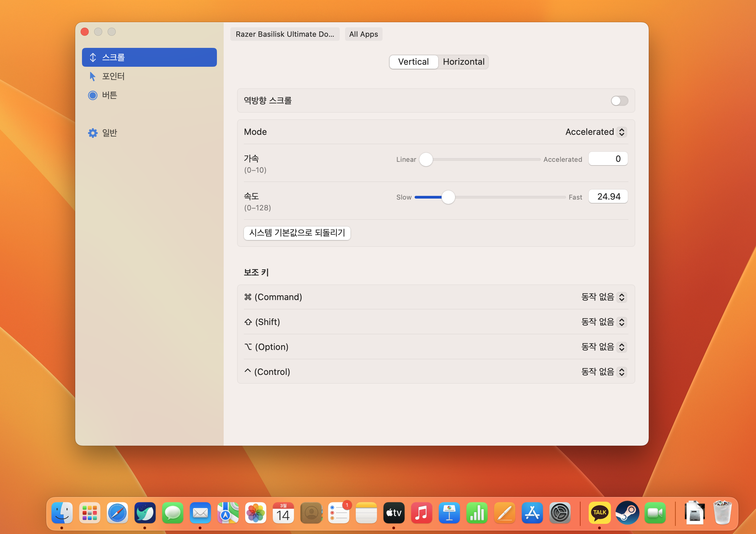Image resolution: width=756 pixels, height=534 pixels.
Task: Select the 스크롤 sidebar item
Action: [149, 57]
